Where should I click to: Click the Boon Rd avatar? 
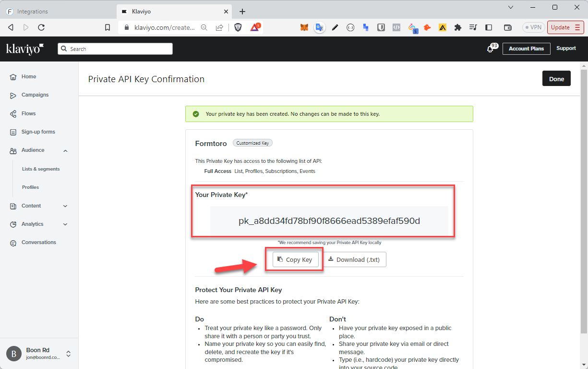14,354
